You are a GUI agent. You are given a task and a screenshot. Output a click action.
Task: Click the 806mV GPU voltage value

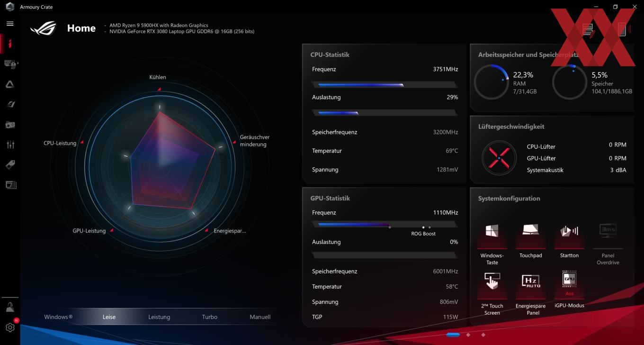click(x=448, y=302)
